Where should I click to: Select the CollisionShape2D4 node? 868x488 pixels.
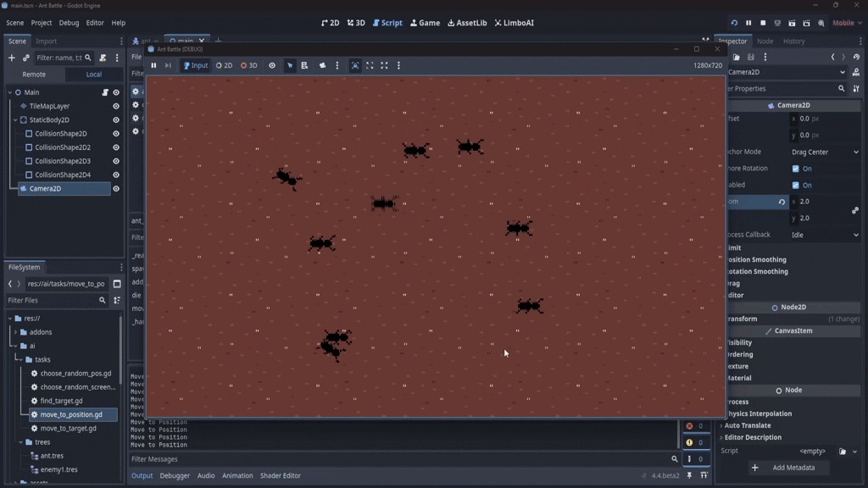[x=63, y=175]
